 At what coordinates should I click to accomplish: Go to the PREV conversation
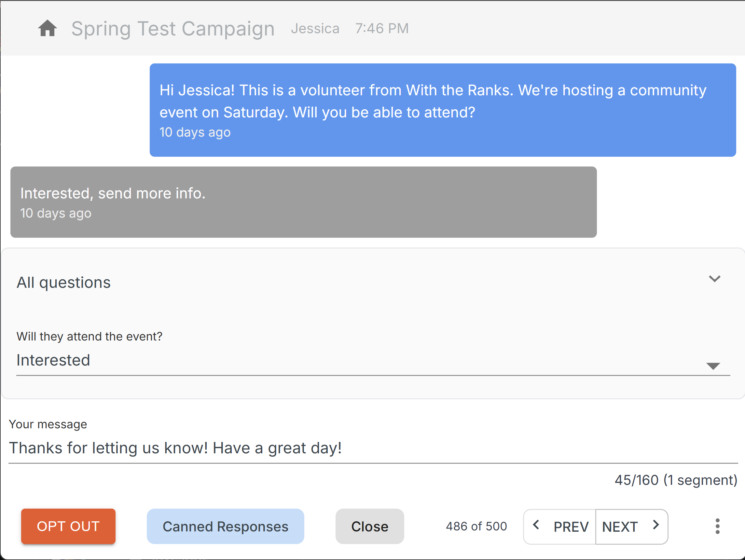point(571,527)
